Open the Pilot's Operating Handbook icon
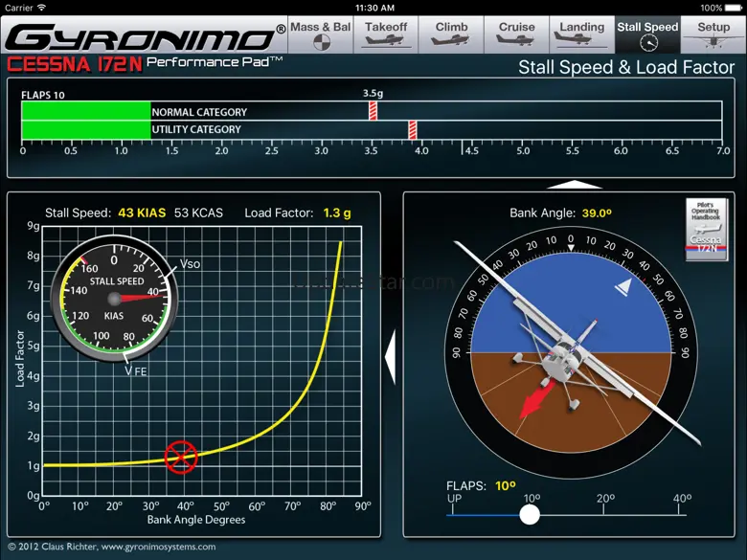 pos(708,230)
